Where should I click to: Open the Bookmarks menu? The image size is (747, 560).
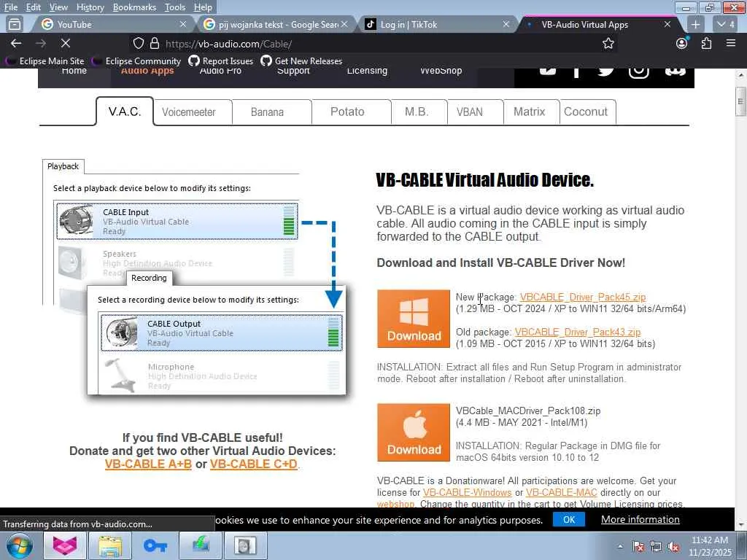134,7
